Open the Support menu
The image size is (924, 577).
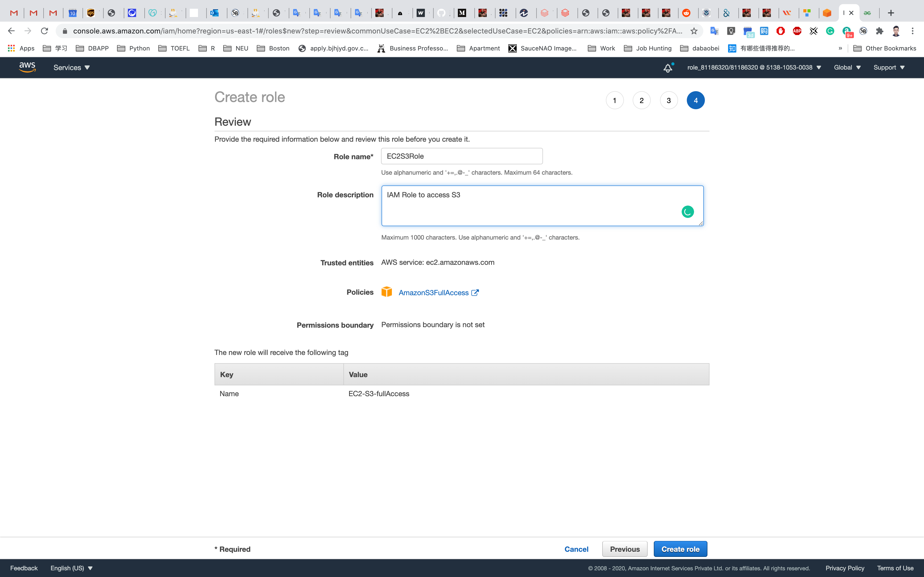889,67
